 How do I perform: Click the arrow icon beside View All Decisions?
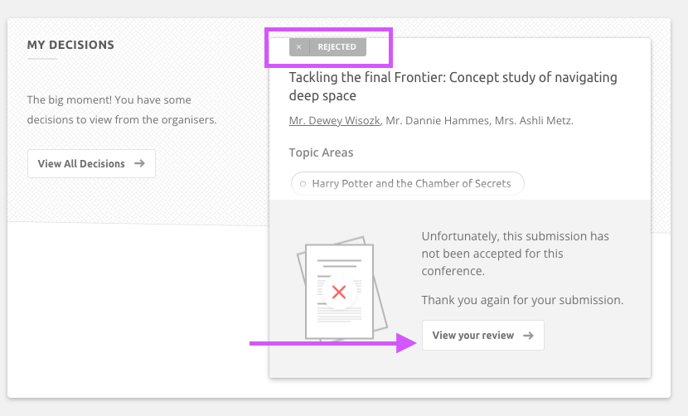click(x=140, y=163)
